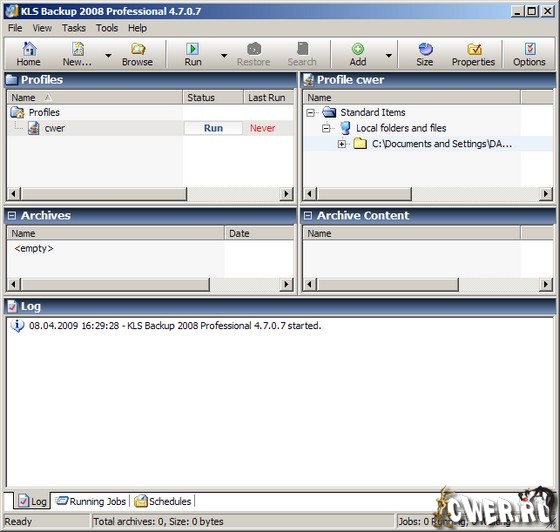
Task: Maximize the KLS Backup window
Action: coord(531,11)
